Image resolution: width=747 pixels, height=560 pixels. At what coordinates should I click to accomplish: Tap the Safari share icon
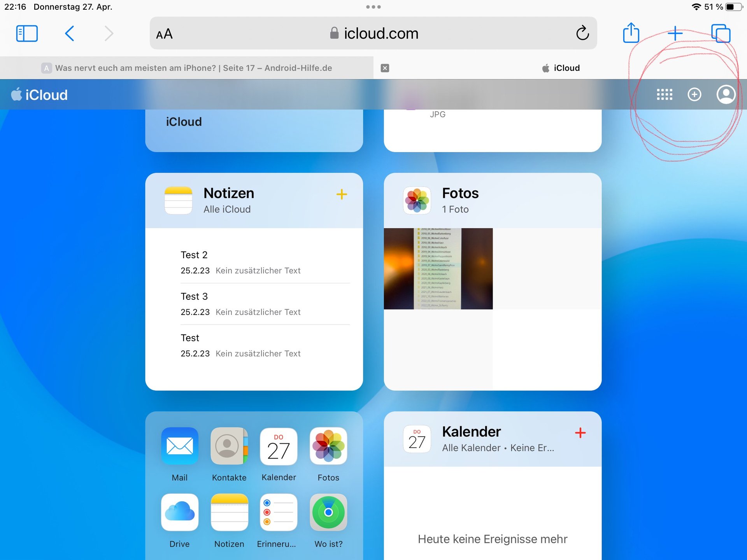[x=631, y=33]
